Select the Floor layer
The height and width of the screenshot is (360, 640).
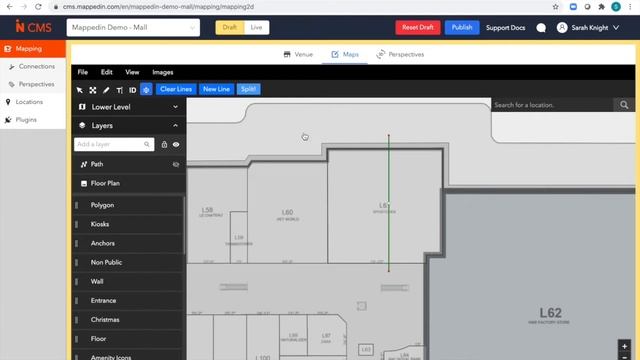click(x=129, y=339)
